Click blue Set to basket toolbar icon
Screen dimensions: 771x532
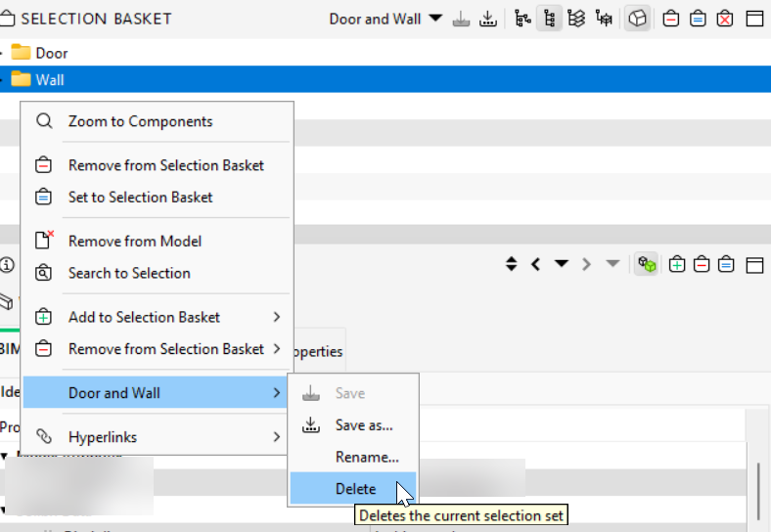pyautogui.click(x=698, y=20)
